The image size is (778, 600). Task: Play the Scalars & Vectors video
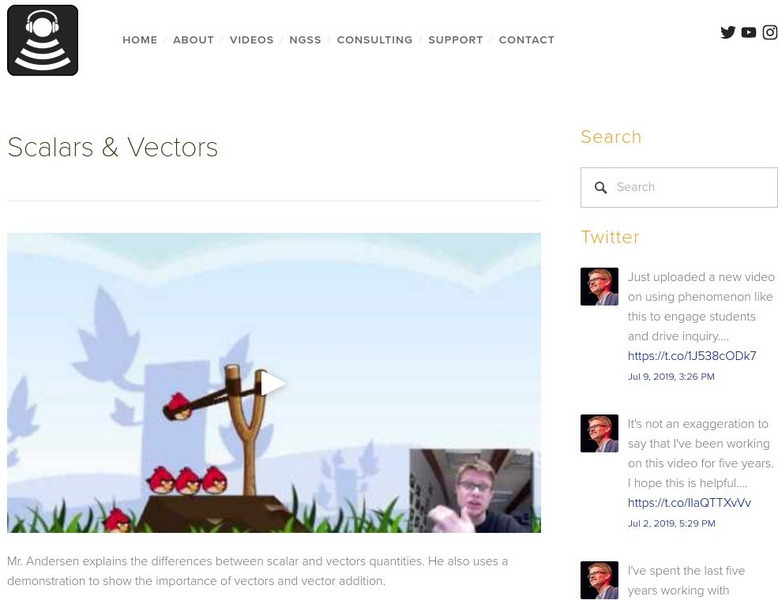[x=272, y=384]
